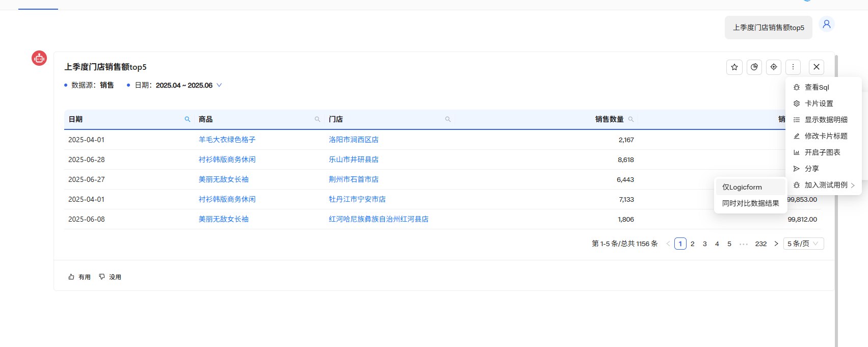Go to page 2

693,244
